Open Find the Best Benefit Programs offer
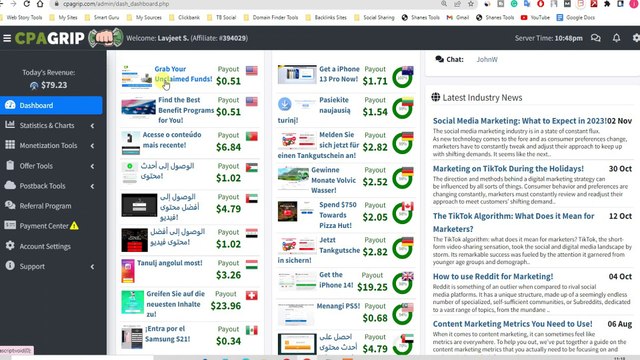 click(x=186, y=110)
